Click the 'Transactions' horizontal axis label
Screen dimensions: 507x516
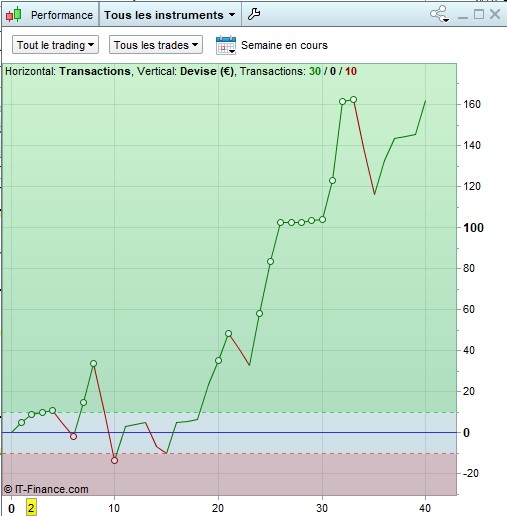(95, 71)
